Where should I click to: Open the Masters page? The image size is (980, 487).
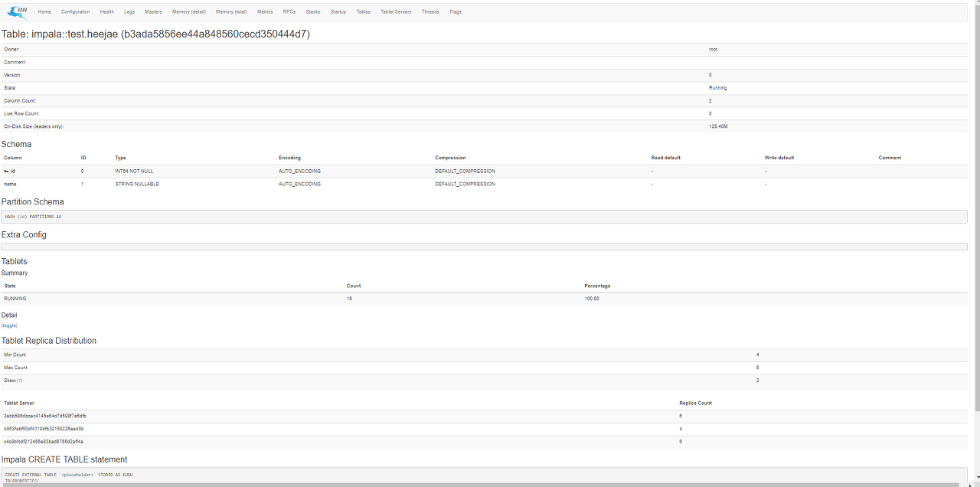[x=153, y=11]
